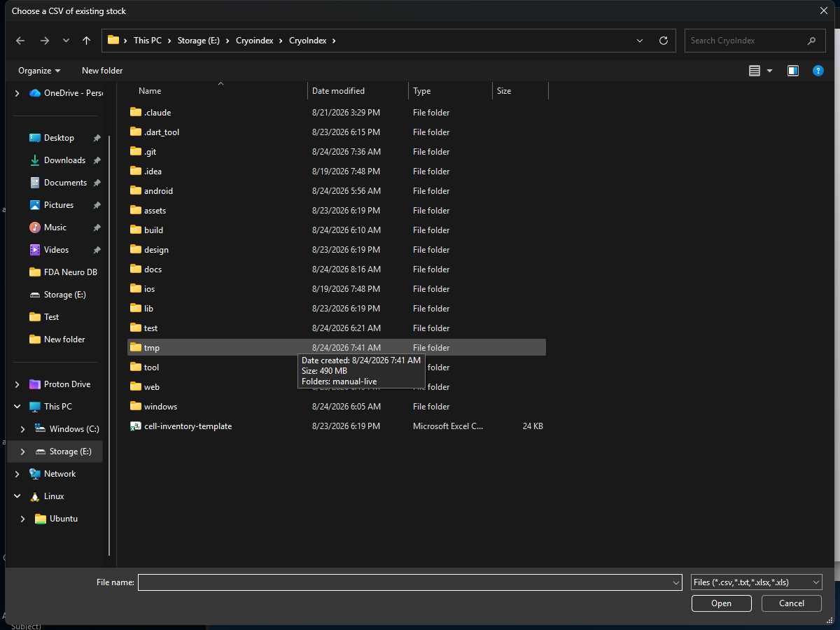Viewport: 840px width, 630px height.
Task: Select the tmp folder
Action: point(337,348)
